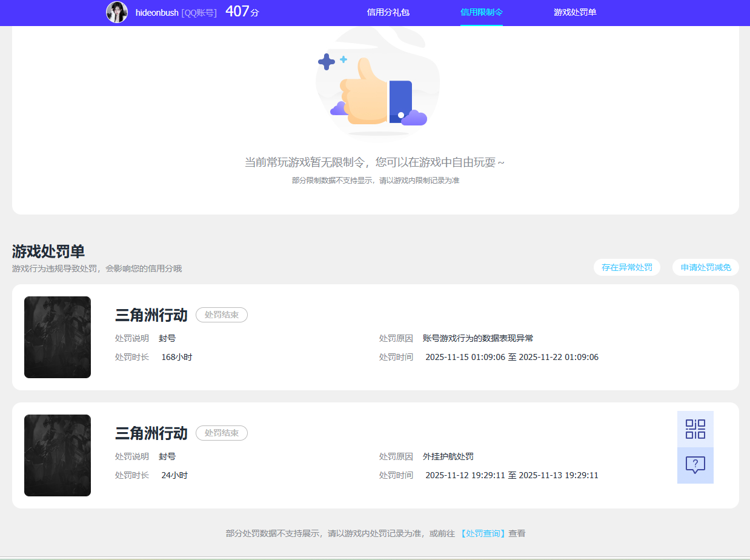Screen dimensions: 750x560
Task: Click the 当前常玩游戏暂无限制令 message
Action: [374, 162]
